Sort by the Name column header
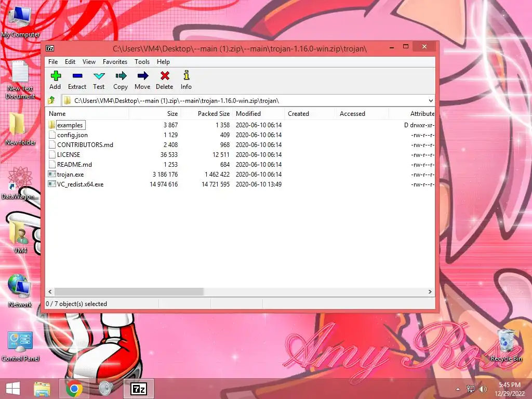This screenshot has width=532, height=399. tap(87, 114)
